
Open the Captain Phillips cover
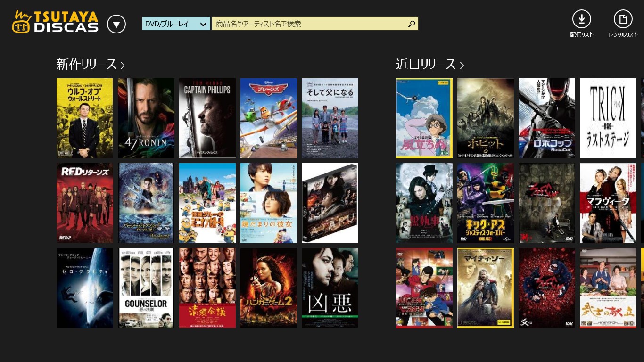tap(207, 118)
